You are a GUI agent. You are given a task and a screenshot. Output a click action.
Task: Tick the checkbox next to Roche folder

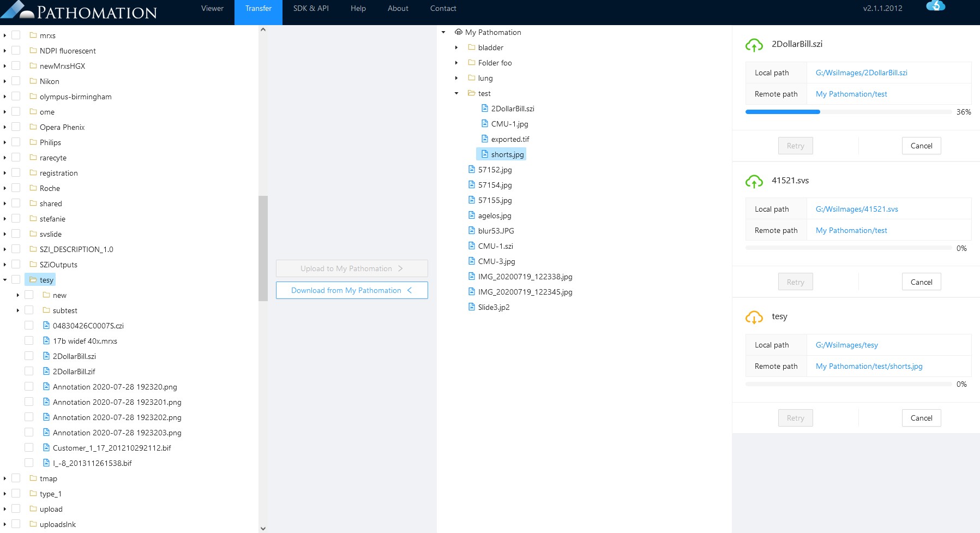[16, 188]
